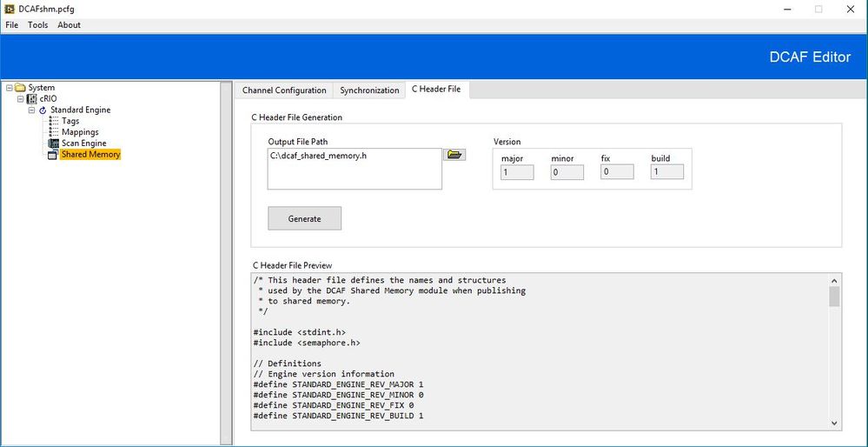This screenshot has width=868, height=447.
Task: Click the Output File Path field
Action: pos(354,169)
